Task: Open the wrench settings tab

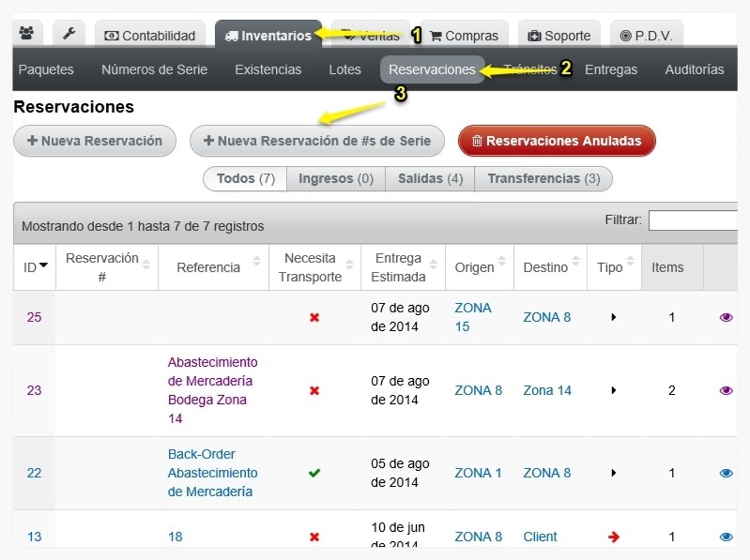Action: tap(69, 34)
